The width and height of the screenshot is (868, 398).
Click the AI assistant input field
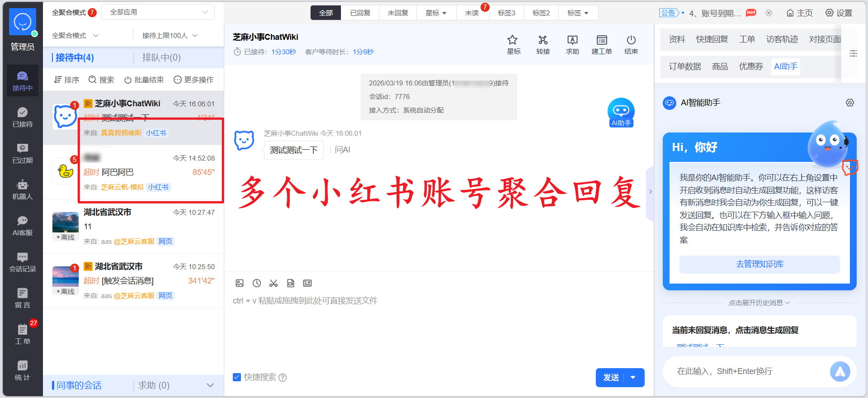tap(746, 371)
